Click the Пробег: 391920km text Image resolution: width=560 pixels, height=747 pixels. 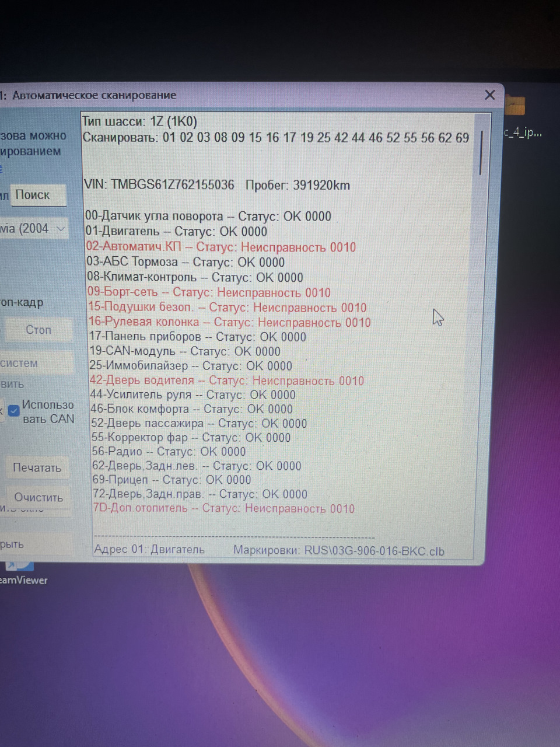(297, 186)
